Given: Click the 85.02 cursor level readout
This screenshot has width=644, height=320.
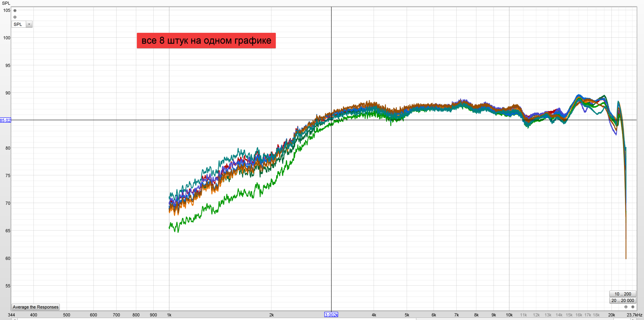Looking at the screenshot, I should 5,120.
